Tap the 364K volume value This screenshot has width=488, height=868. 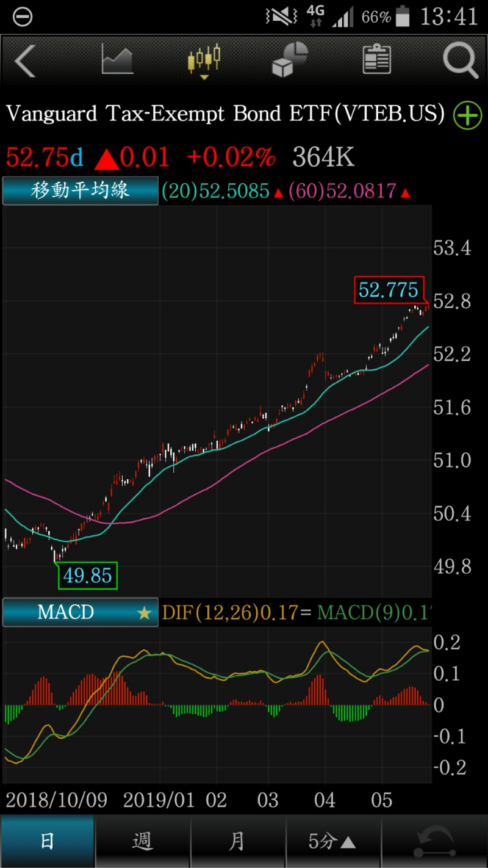coord(324,158)
